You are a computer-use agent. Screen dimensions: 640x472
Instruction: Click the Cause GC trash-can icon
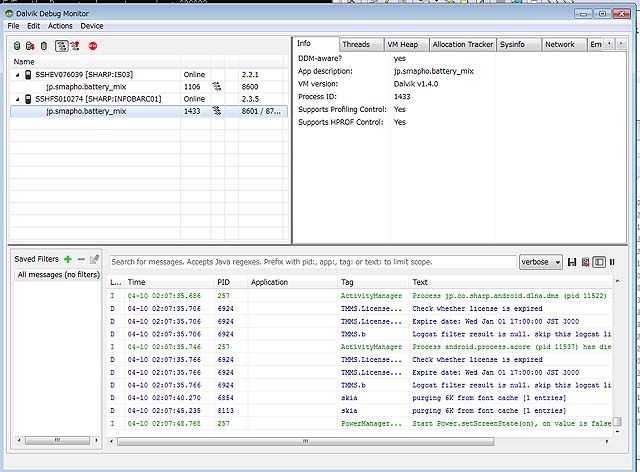pyautogui.click(x=44, y=46)
